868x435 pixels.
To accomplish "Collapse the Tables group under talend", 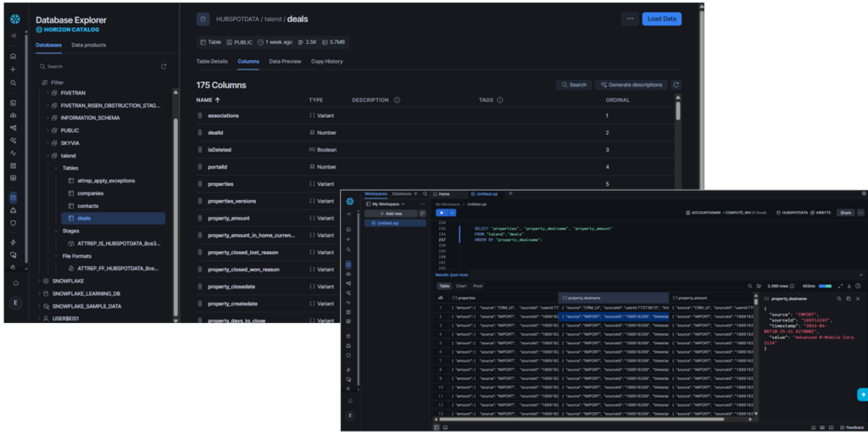I will coord(56,168).
